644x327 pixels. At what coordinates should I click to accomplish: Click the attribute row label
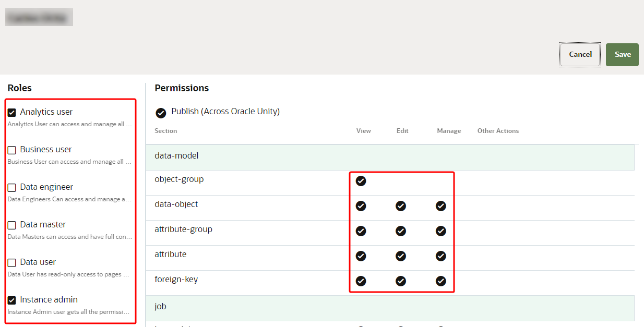[170, 255]
